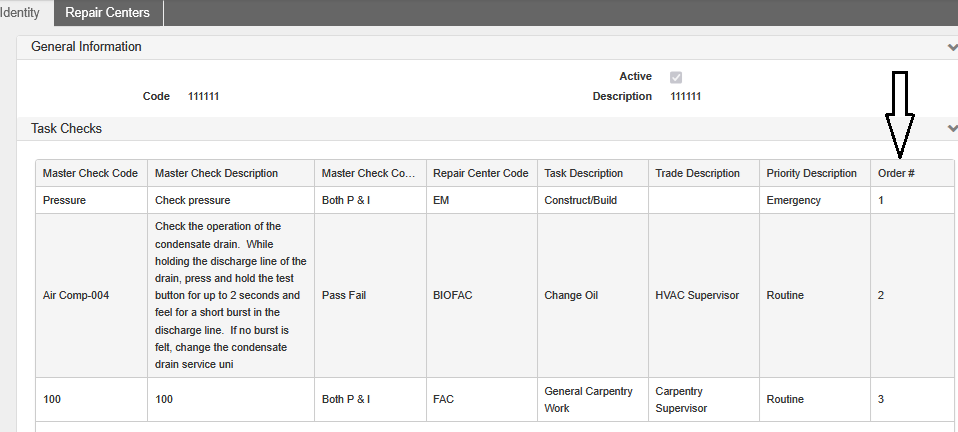Screen dimensions: 958x432
Task: Collapse the General Information section chevron
Action: tap(951, 47)
